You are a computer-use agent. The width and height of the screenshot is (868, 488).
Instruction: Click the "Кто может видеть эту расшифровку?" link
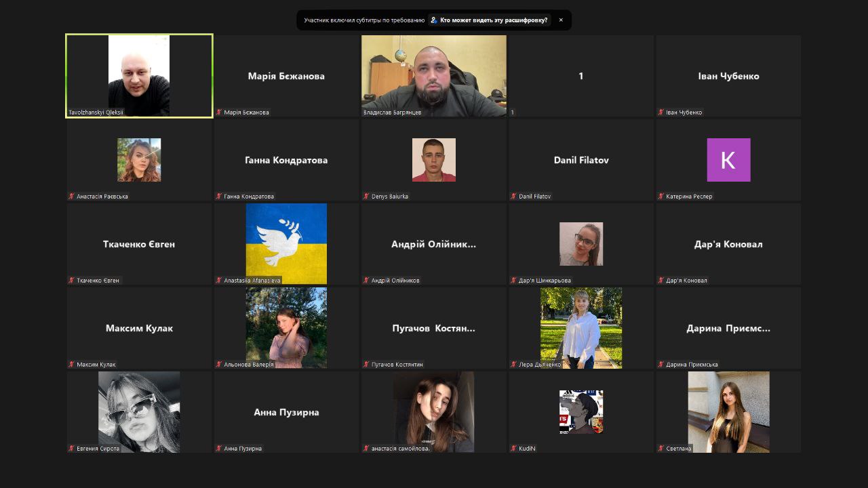coord(494,20)
